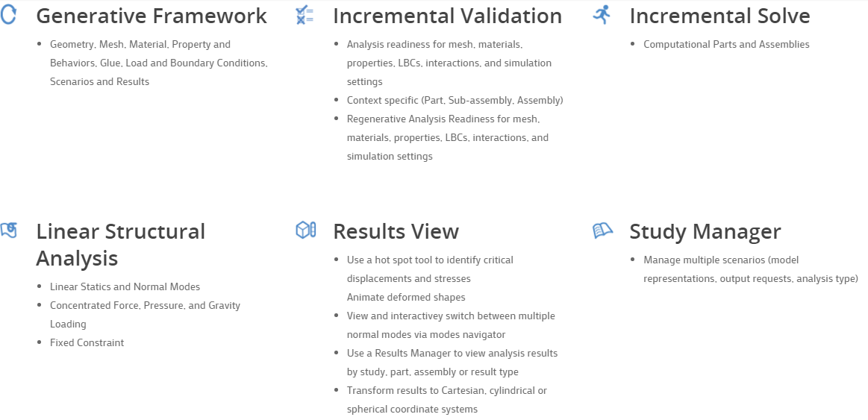Click the Incremental Solve running figure icon
The image size is (868, 420).
point(602,15)
